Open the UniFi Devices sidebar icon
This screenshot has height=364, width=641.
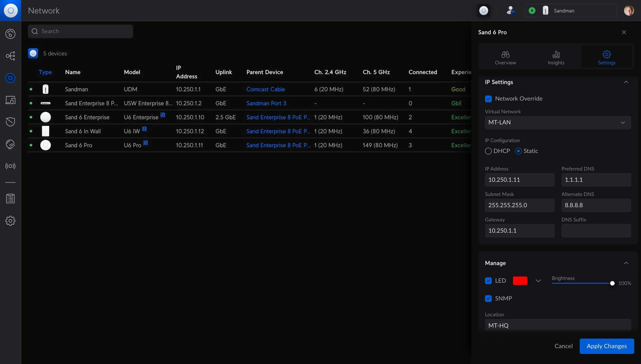tap(10, 78)
